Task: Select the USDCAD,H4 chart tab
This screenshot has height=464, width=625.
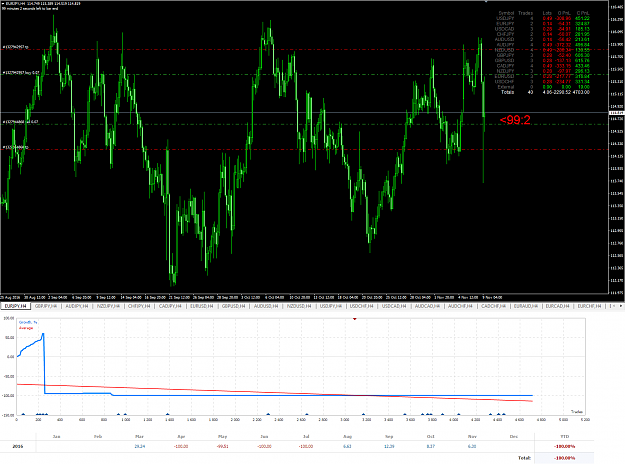Action: 394,306
